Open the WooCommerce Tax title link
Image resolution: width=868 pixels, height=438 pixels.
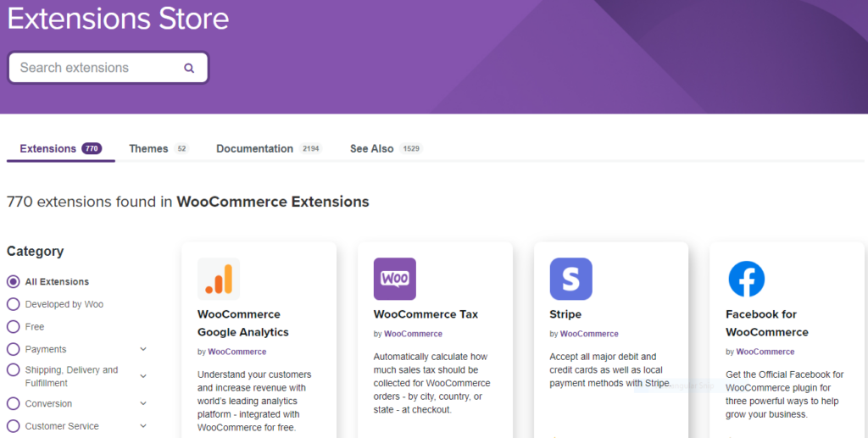[x=426, y=314]
